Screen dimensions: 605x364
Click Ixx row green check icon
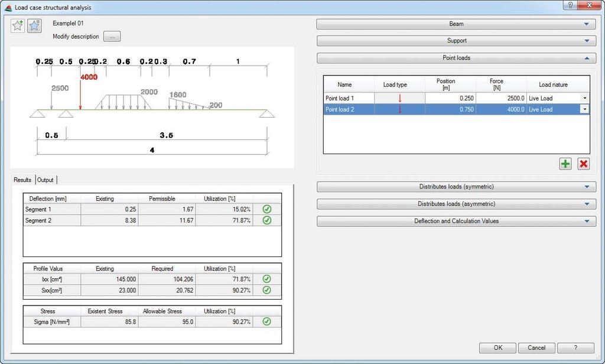266,279
